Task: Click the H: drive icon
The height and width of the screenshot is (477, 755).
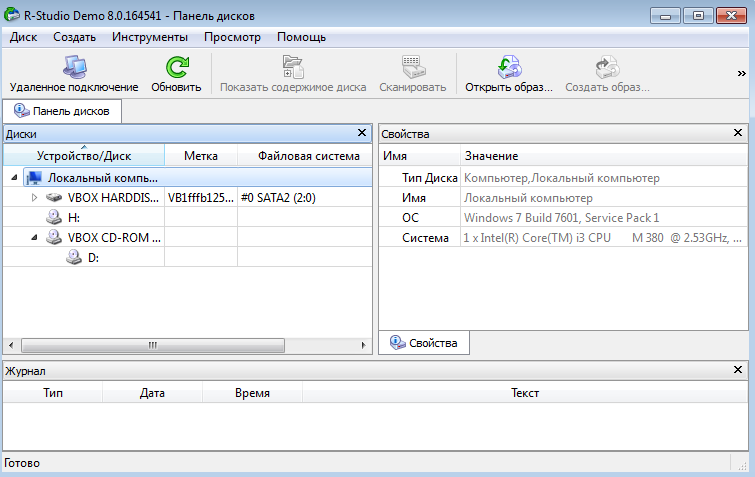Action: 54,217
